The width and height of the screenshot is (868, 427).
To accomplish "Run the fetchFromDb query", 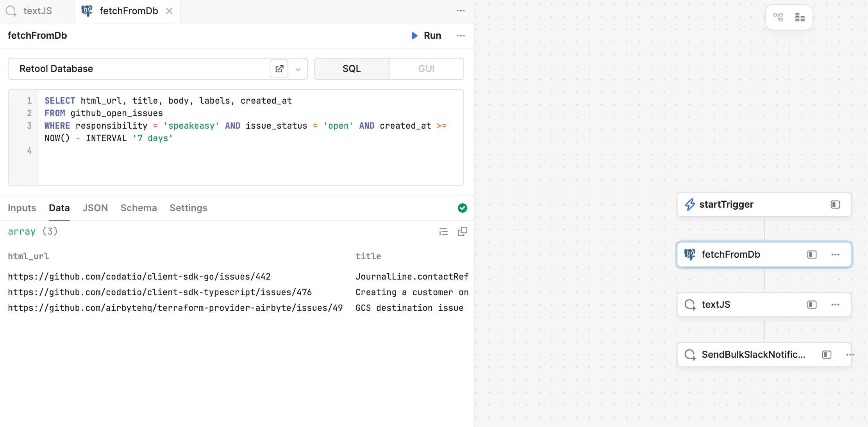I will click(x=427, y=36).
